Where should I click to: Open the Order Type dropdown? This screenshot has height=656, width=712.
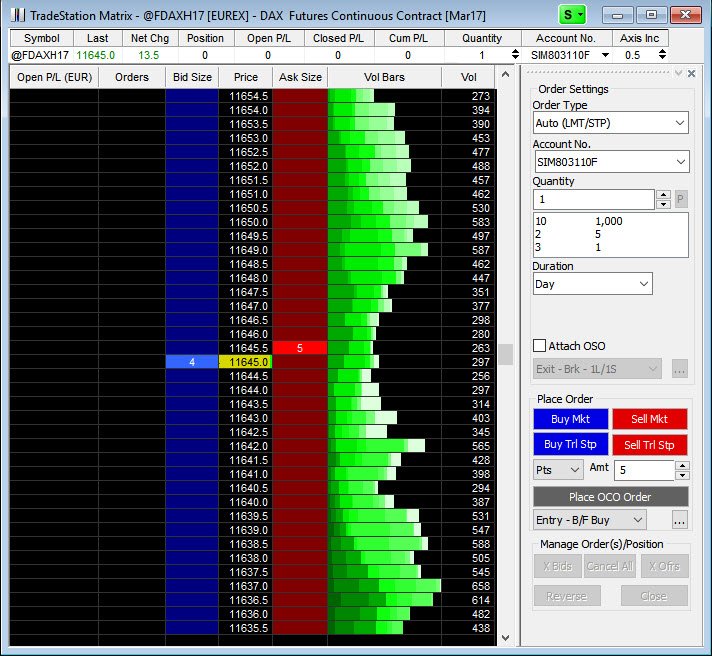(611, 123)
